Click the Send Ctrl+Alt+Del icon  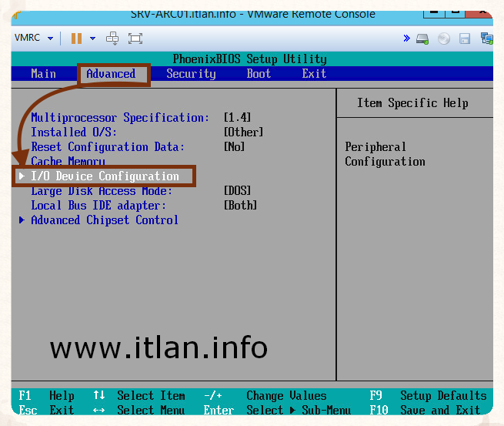(x=112, y=38)
